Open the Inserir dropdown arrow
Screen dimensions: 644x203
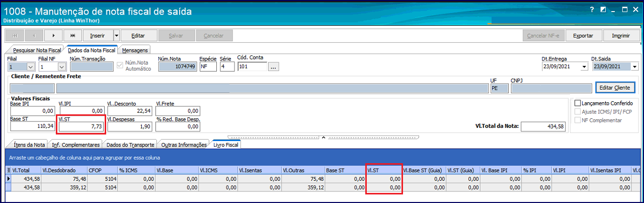[x=116, y=36]
